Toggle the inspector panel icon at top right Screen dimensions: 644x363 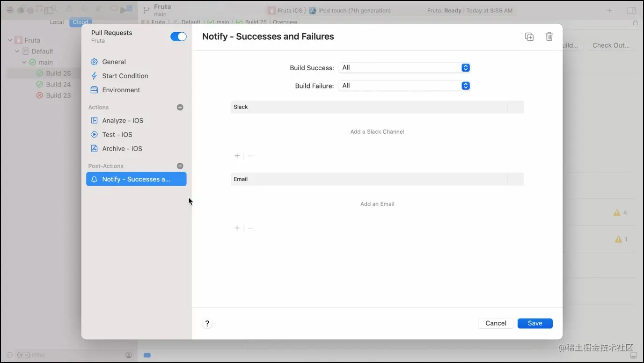pos(631,10)
